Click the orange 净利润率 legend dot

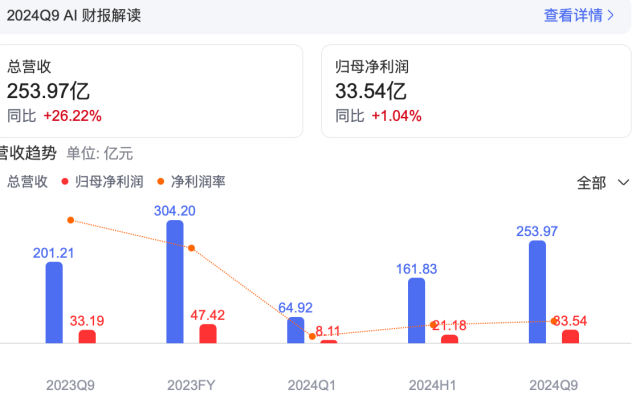tap(161, 181)
